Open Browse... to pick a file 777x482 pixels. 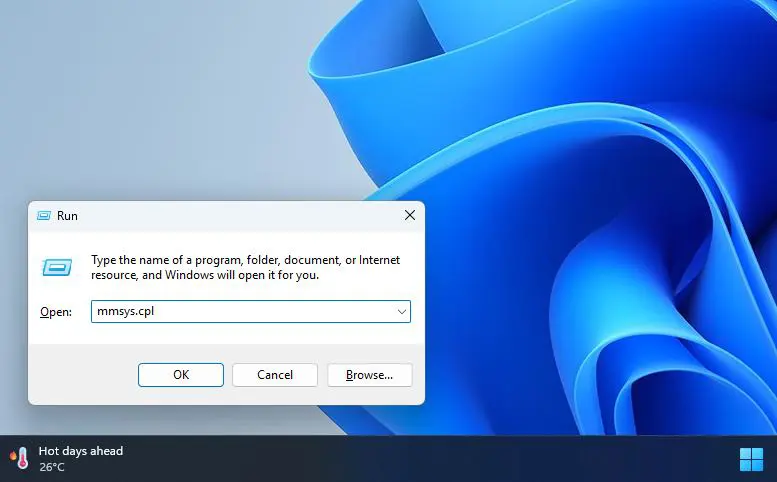[370, 375]
